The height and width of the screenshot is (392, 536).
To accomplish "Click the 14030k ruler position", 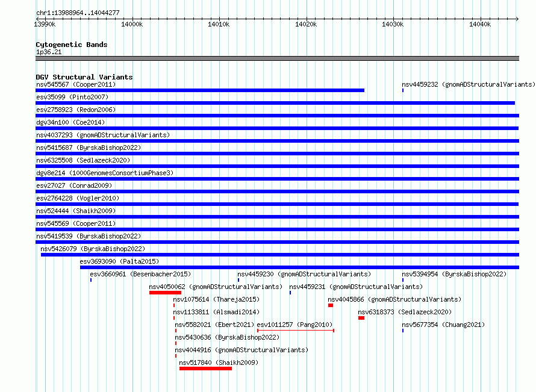I will tap(393, 24).
